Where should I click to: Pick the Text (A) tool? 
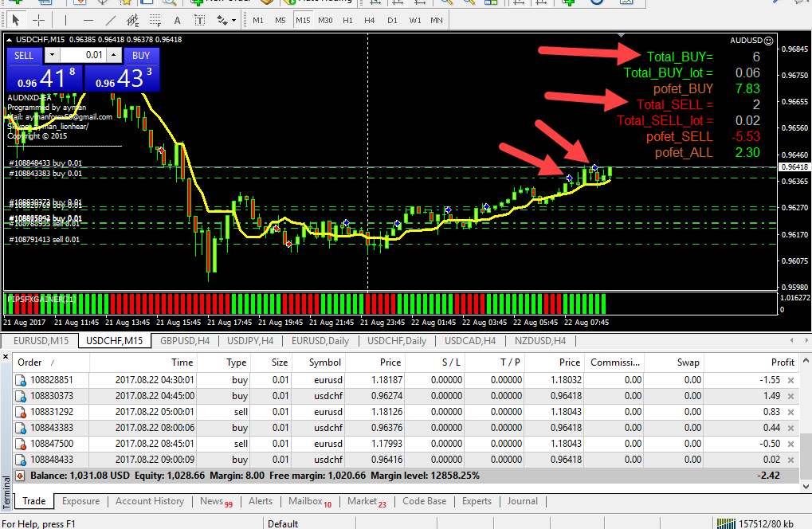pos(177,20)
